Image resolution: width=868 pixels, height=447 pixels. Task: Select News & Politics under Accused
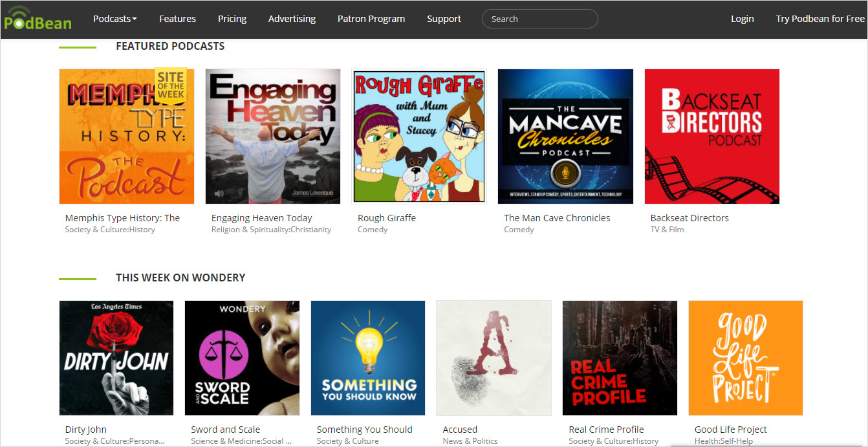(470, 441)
